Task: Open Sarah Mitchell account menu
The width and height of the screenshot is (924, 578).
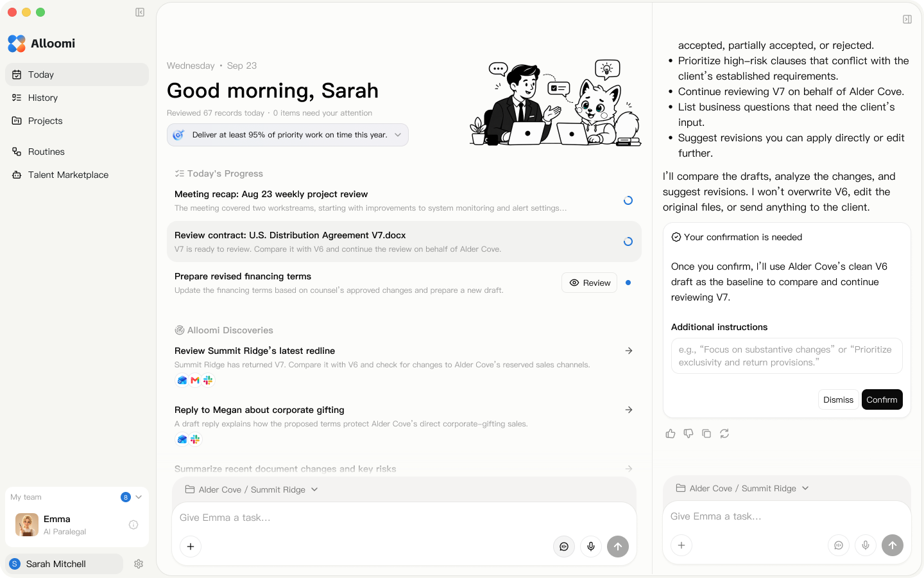Action: (x=64, y=564)
